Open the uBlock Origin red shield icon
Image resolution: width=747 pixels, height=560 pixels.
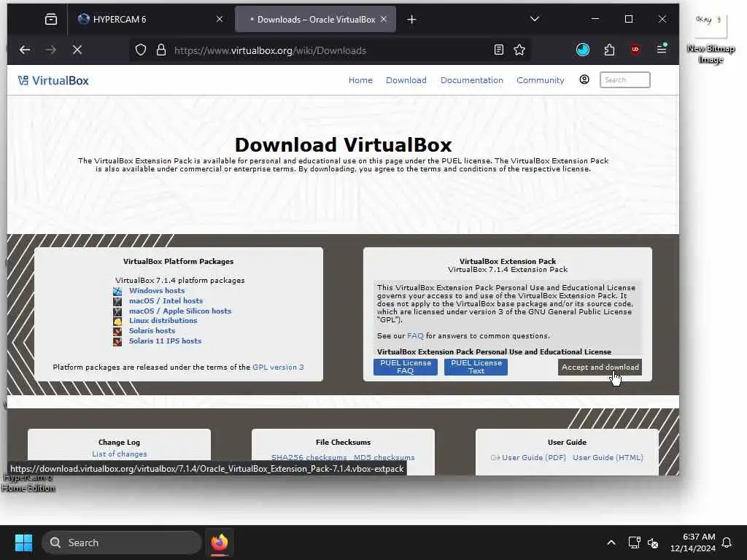pos(635,50)
